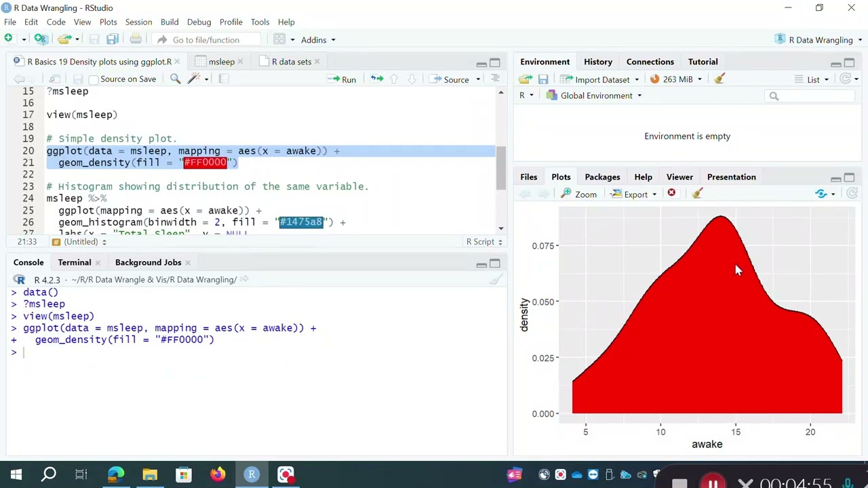Switch to the Terminal tab
The image size is (868, 488).
click(75, 262)
